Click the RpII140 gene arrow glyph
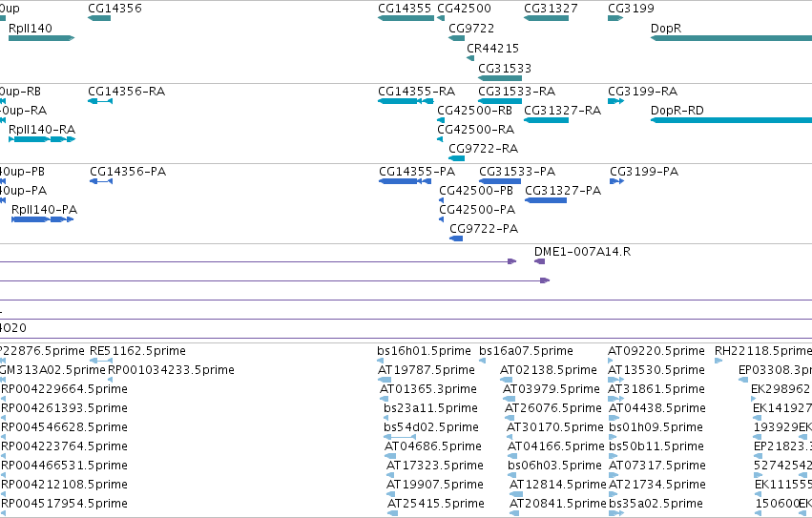This screenshot has width=812, height=518. [x=41, y=38]
